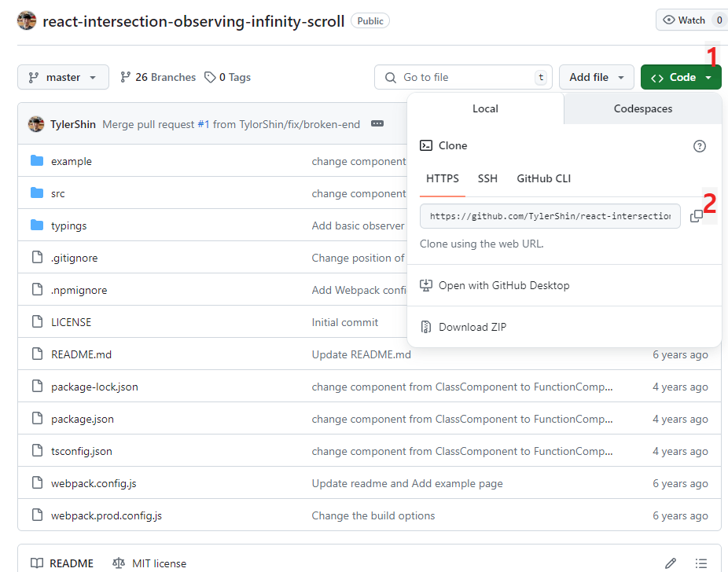Click the LICENSE file icon

37,322
